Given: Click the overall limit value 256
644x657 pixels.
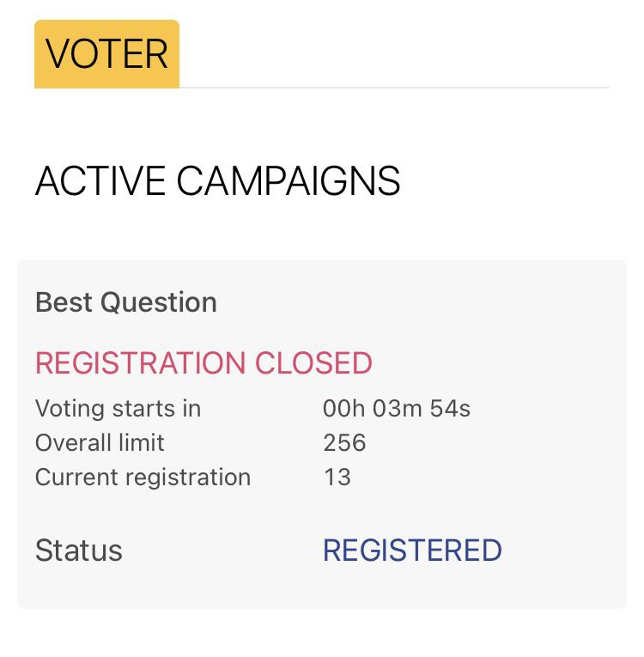Looking at the screenshot, I should pyautogui.click(x=344, y=442).
